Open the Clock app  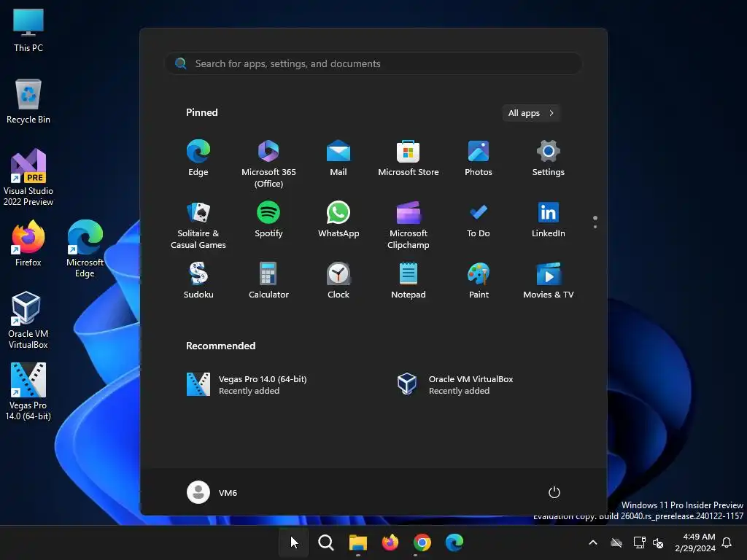click(338, 281)
